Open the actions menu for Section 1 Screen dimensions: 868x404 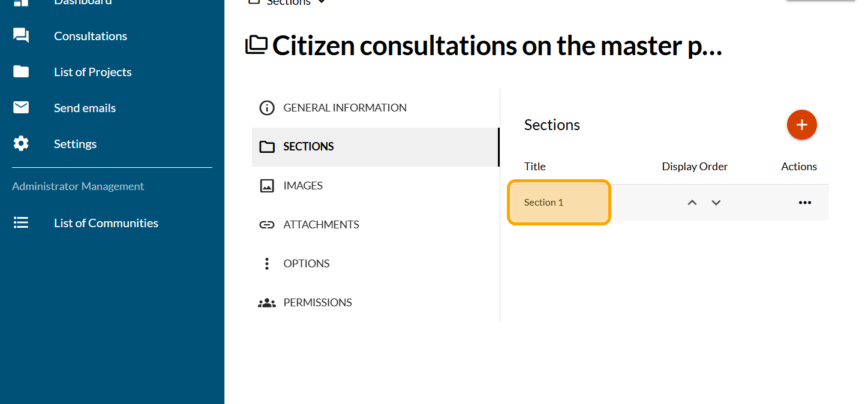pos(804,203)
